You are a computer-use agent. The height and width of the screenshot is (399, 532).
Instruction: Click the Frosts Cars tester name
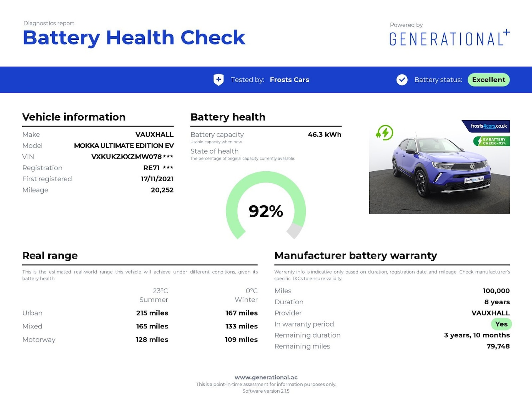(289, 80)
